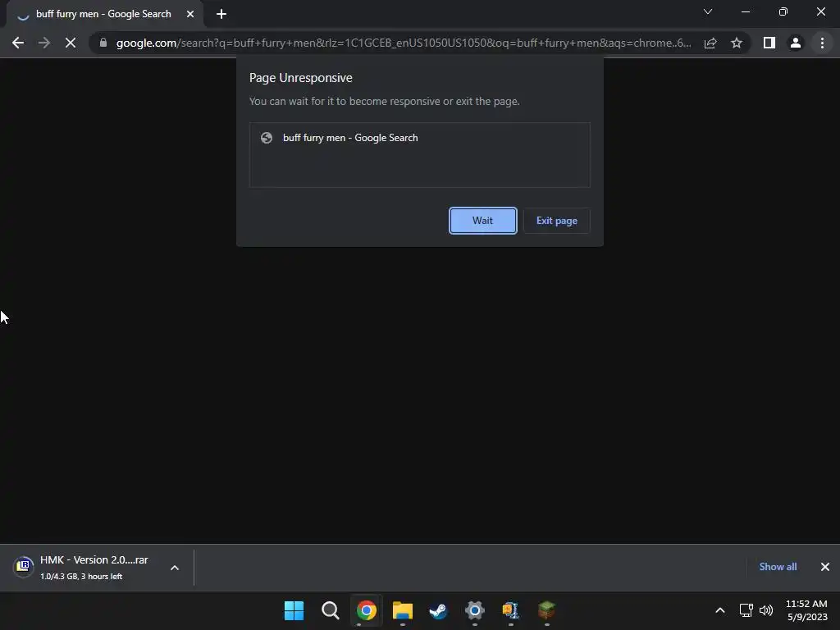Select the buff furry men page entry in the dialog
This screenshot has height=630, width=840.
pyautogui.click(x=419, y=138)
